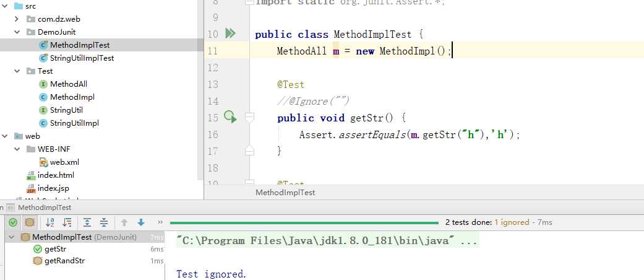
Task: Click 'Test ignored.' console output
Action: coord(211,274)
